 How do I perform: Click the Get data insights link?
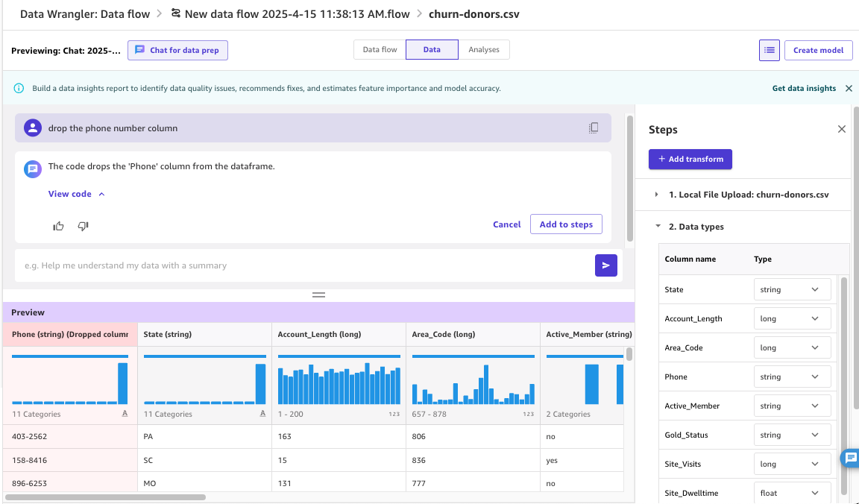(804, 88)
